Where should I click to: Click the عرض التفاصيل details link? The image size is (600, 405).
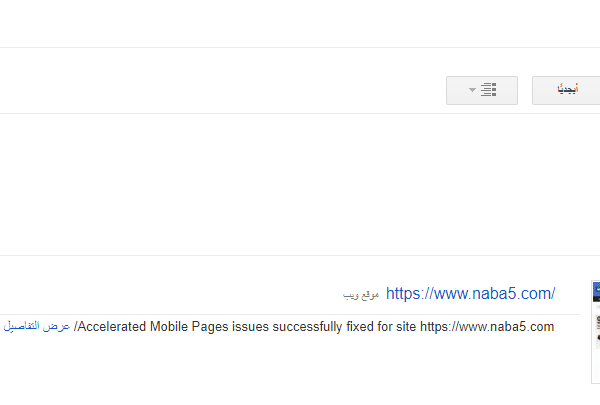37,327
